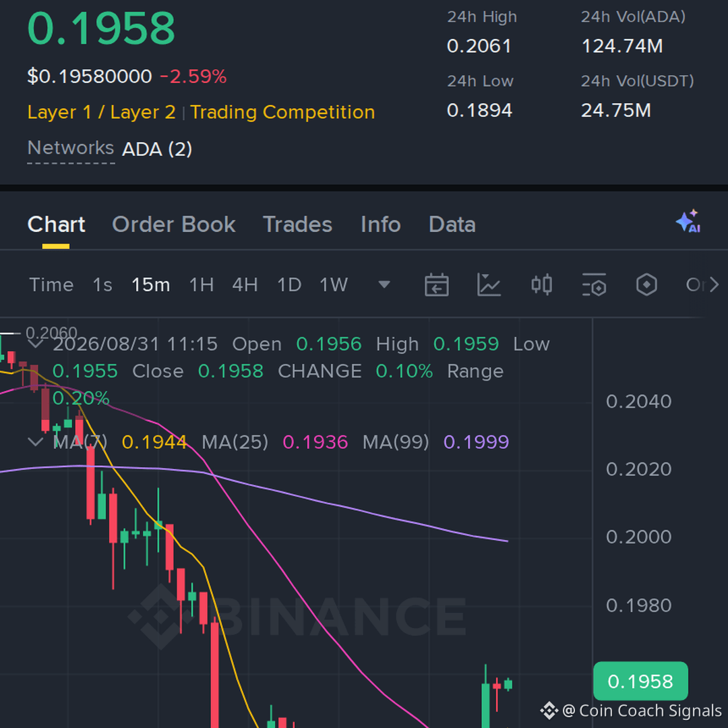
Task: Switch candlestick chart style icon
Action: pyautogui.click(x=541, y=284)
